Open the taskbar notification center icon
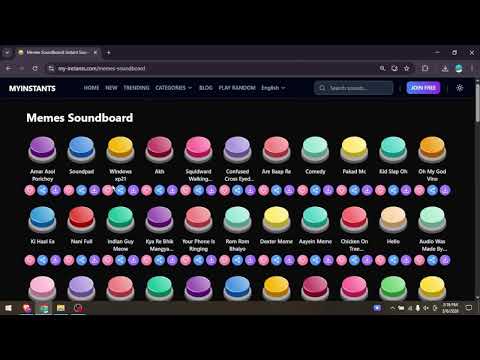The image size is (480, 360). (x=469, y=308)
